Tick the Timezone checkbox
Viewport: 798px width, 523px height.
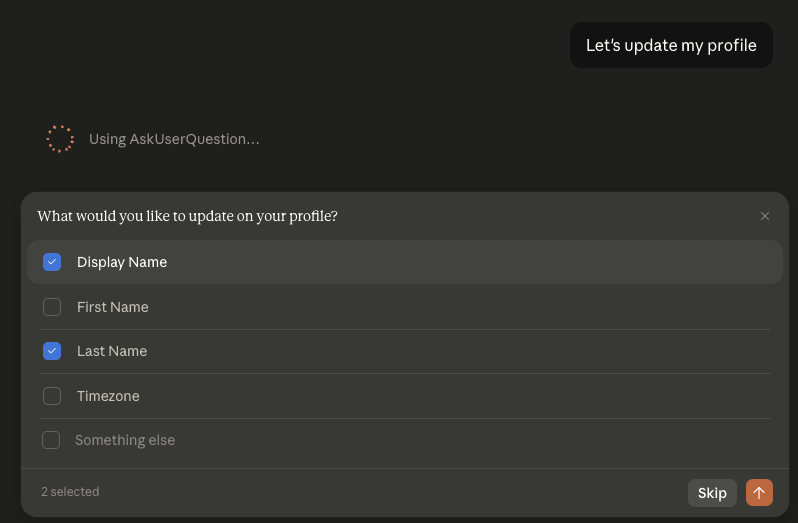52,396
